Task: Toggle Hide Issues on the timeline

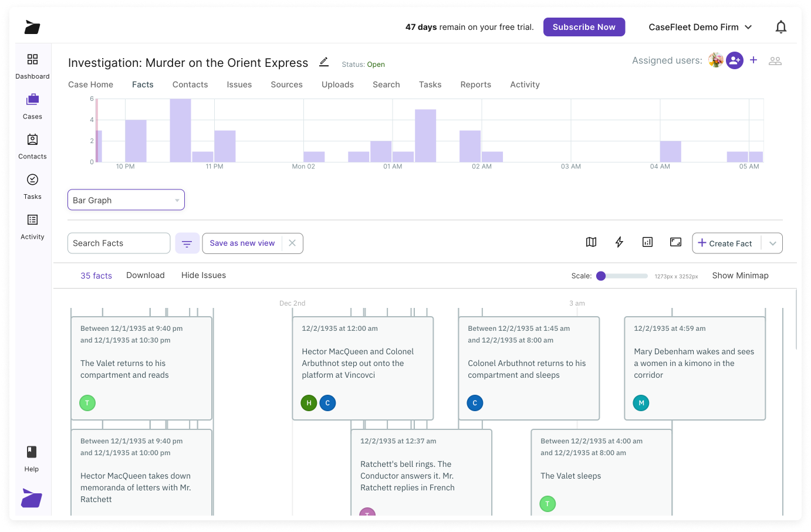Action: (x=204, y=275)
